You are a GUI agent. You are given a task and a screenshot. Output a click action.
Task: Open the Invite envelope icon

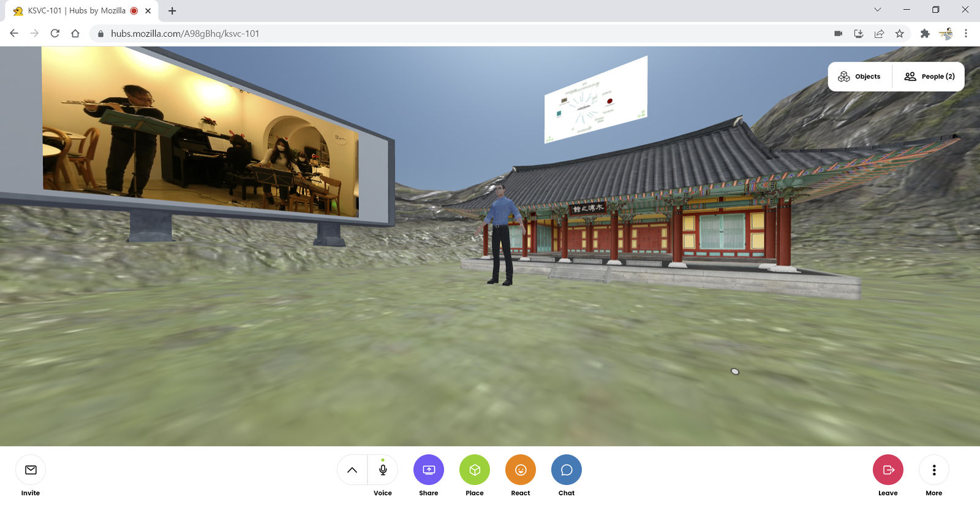[x=31, y=470]
